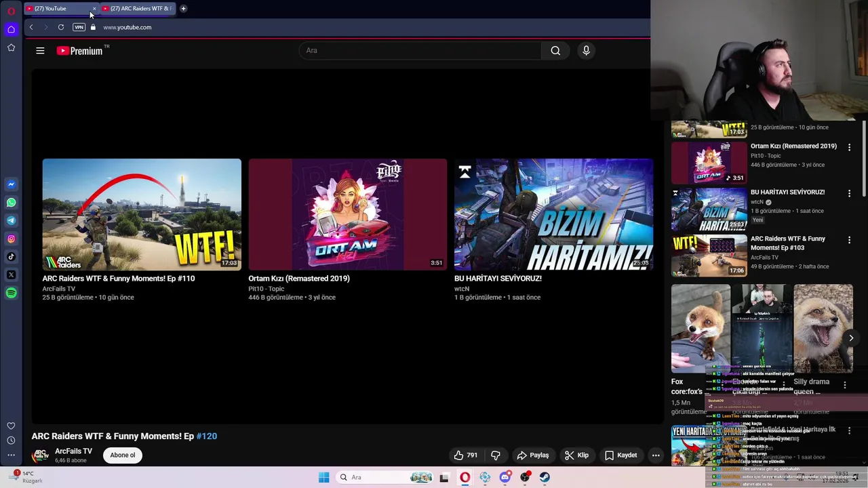Image resolution: width=868 pixels, height=488 pixels.
Task: Click Opera icon on the Windows taskbar
Action: [x=465, y=477]
